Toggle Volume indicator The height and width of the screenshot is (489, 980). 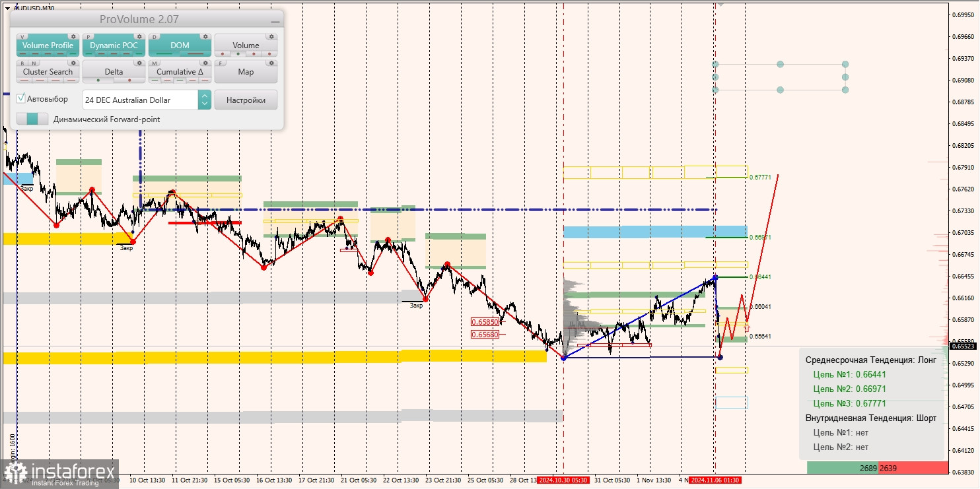(x=246, y=45)
